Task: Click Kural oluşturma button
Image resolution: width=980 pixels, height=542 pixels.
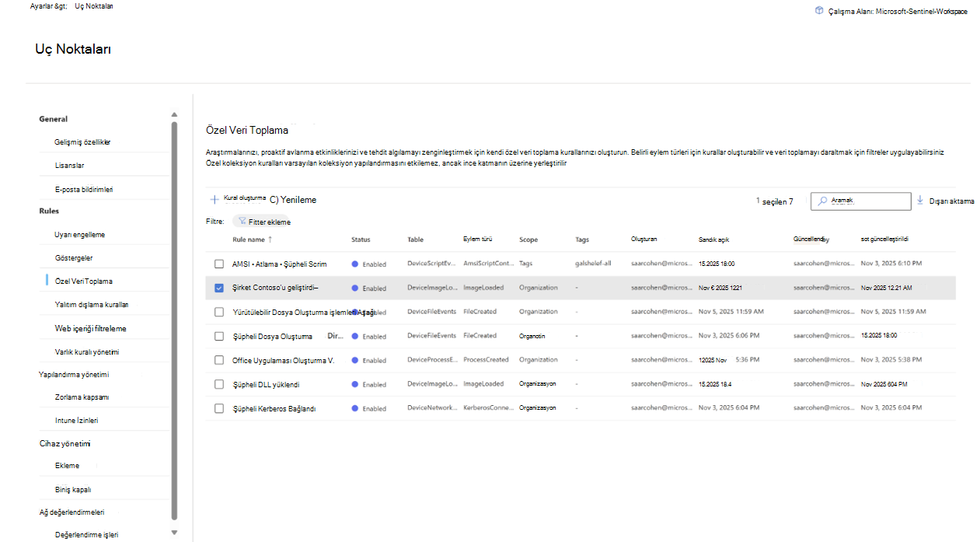Action: [x=238, y=199]
